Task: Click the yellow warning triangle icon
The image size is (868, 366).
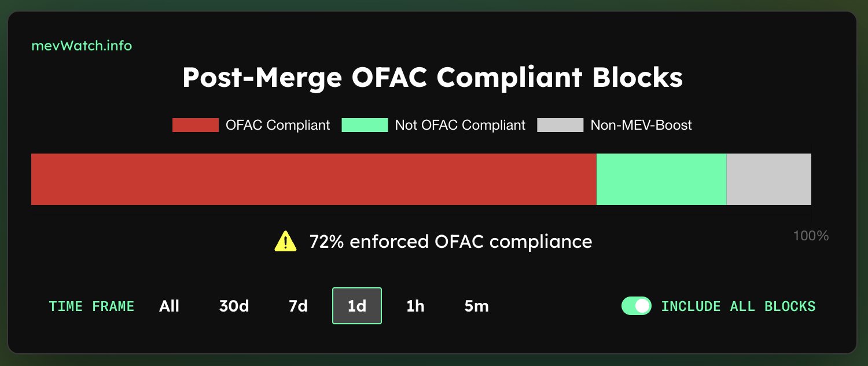Action: 285,241
